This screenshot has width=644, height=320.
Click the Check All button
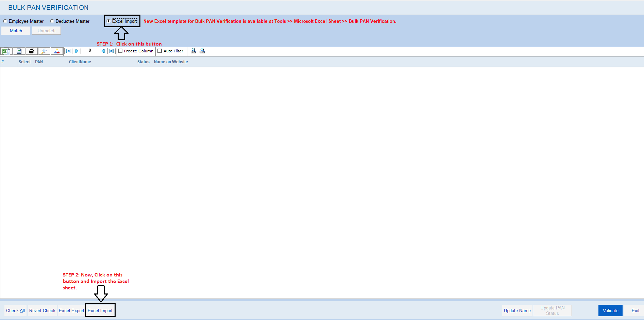click(x=15, y=310)
